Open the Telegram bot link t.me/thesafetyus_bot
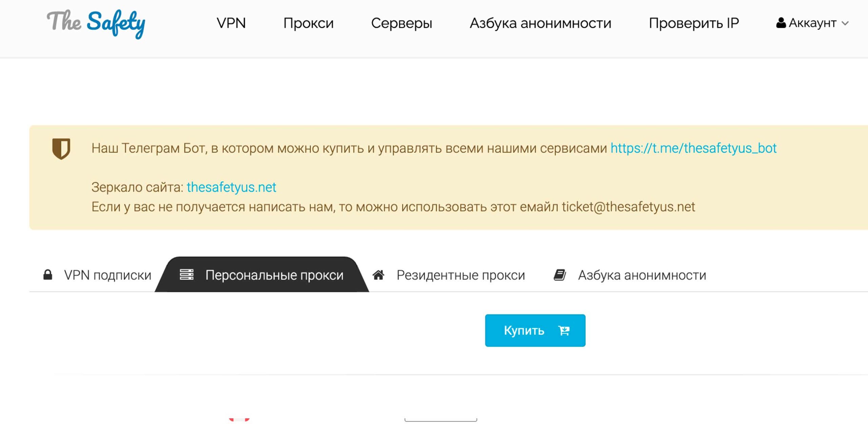 pos(693,148)
